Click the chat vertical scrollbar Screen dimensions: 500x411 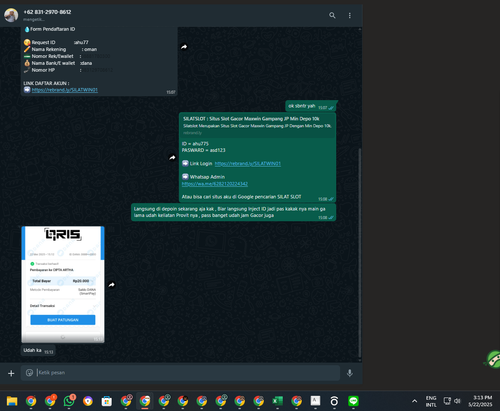[360, 253]
